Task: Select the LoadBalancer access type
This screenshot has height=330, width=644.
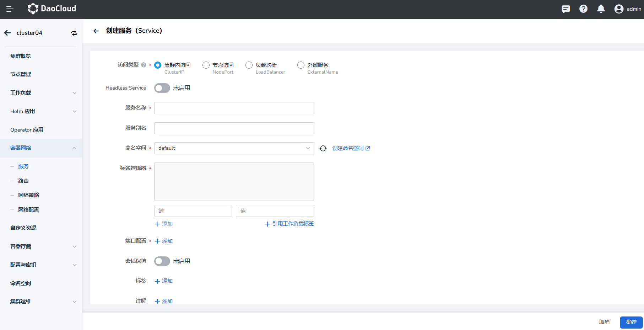Action: point(249,65)
